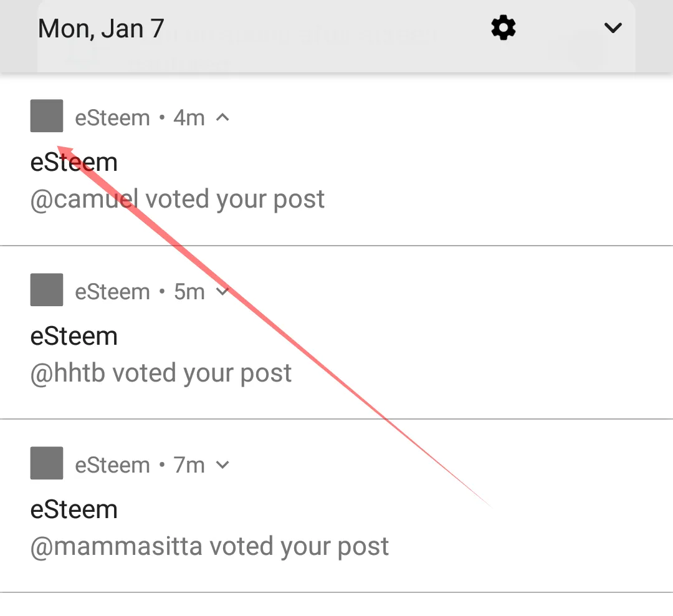Tap the 'eSteem • 4m' header text
The width and height of the screenshot is (673, 616).
[x=140, y=118]
